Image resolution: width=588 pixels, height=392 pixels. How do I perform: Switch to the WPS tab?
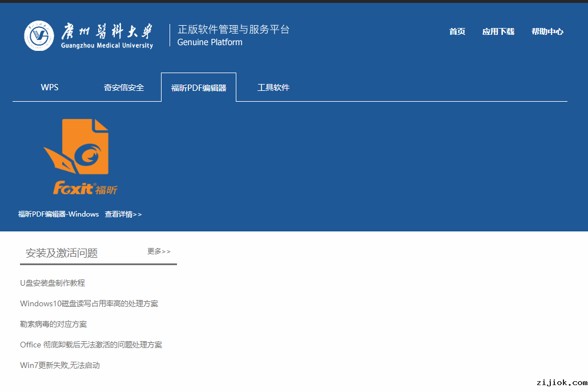click(x=50, y=87)
